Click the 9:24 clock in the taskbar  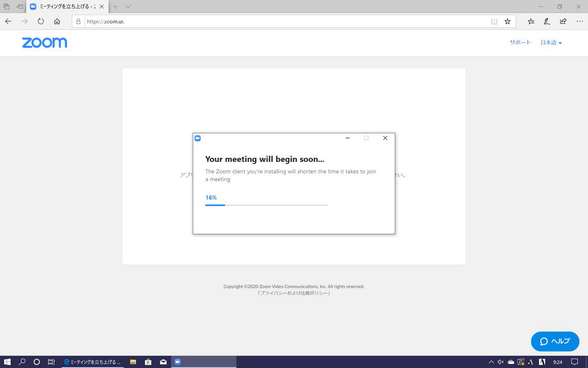pos(558,362)
